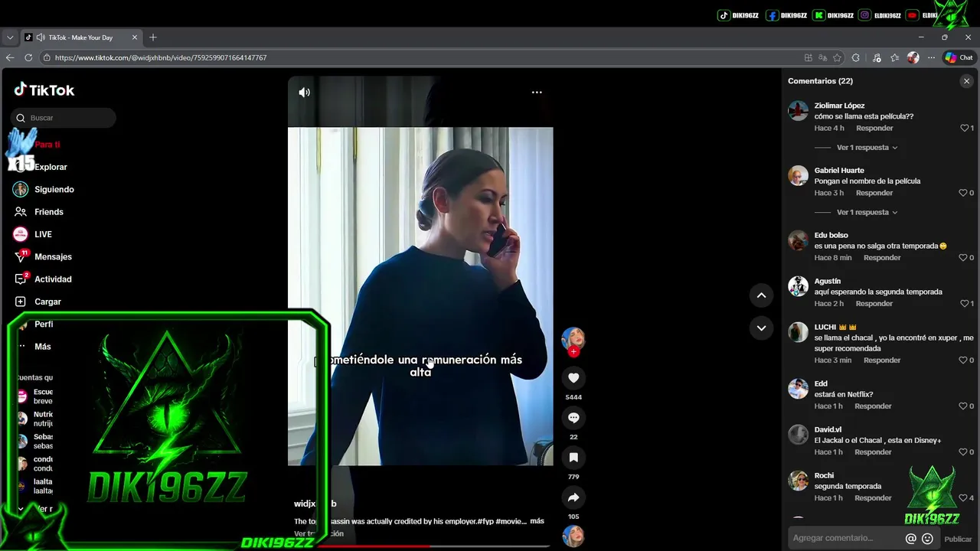The height and width of the screenshot is (551, 980).
Task: Open split screen icon in address bar
Action: click(808, 57)
